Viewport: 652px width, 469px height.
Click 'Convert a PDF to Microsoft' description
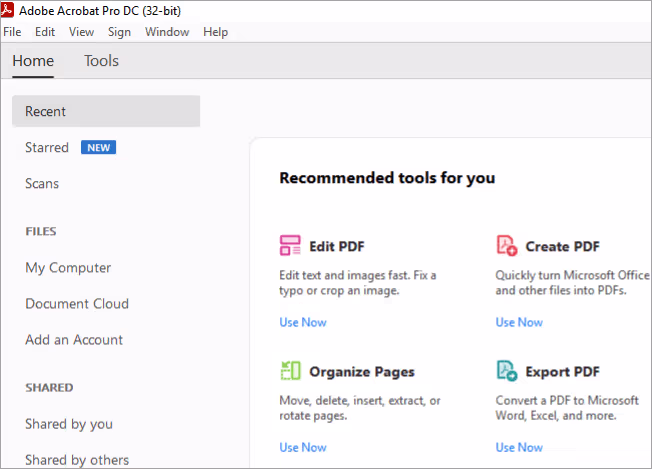[x=567, y=408]
